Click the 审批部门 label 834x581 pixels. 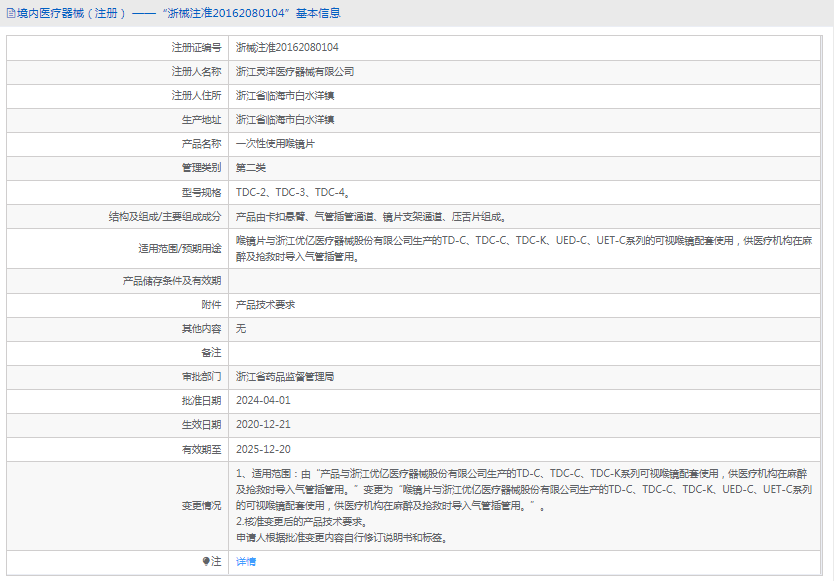[x=202, y=377]
